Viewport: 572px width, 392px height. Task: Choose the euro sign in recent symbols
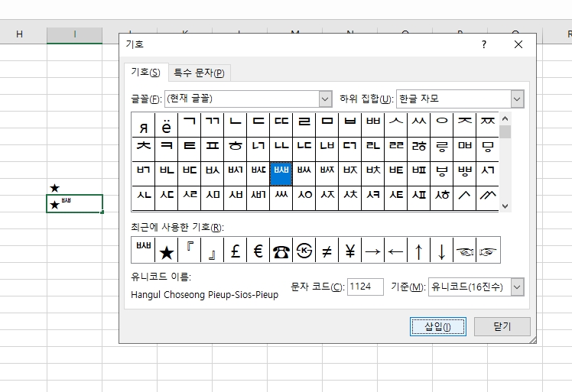coord(258,250)
